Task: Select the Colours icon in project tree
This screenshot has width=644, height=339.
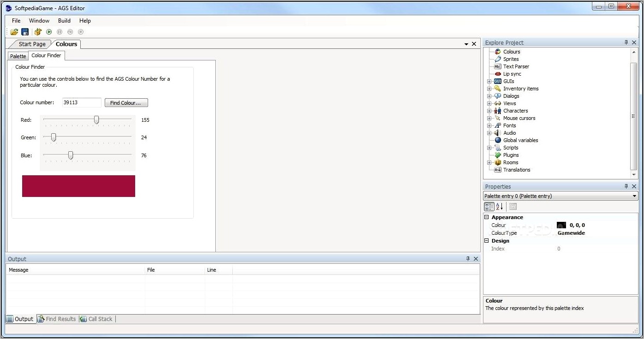Action: tap(498, 52)
